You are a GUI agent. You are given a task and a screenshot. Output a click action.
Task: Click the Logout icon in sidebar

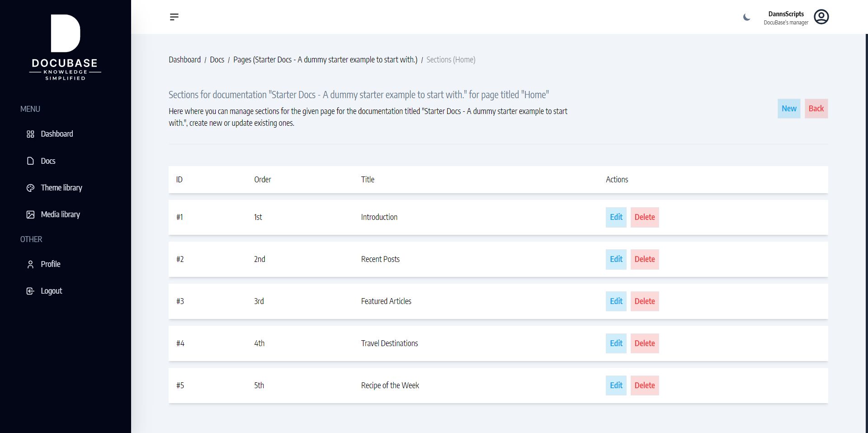click(30, 291)
